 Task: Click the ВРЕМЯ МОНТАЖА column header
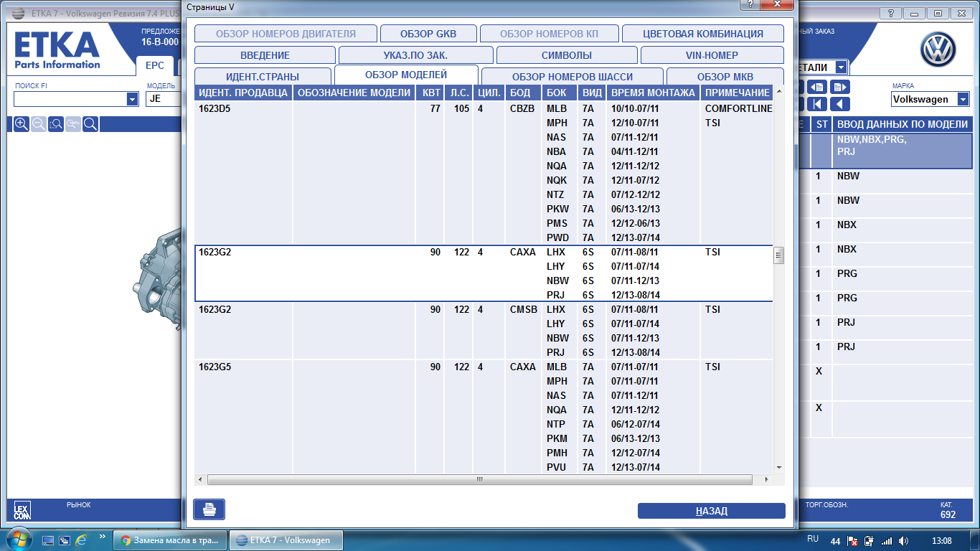[653, 93]
